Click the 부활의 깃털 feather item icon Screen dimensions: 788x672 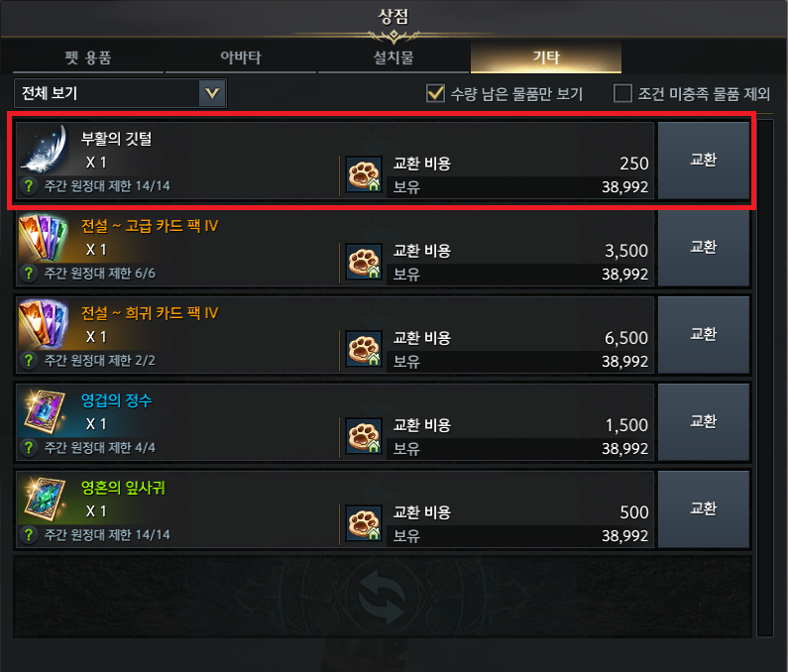coord(45,150)
